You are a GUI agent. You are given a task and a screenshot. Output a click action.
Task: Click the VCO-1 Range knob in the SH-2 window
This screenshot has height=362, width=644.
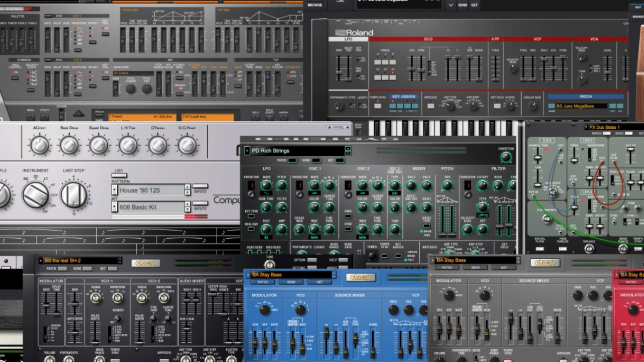[x=96, y=298]
